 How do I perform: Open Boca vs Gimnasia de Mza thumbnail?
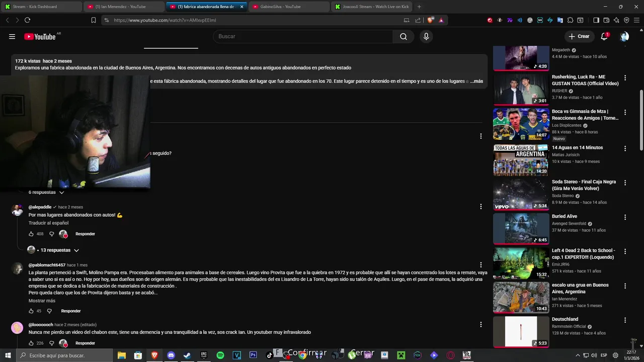[x=520, y=124]
